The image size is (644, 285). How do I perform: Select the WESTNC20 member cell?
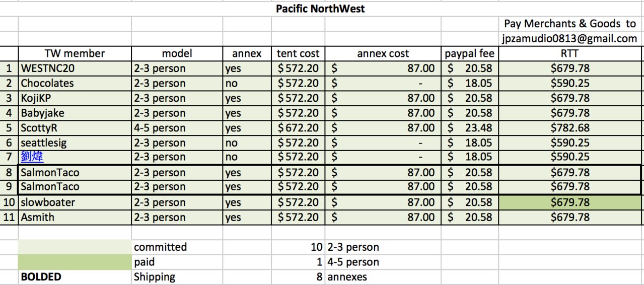(x=75, y=68)
